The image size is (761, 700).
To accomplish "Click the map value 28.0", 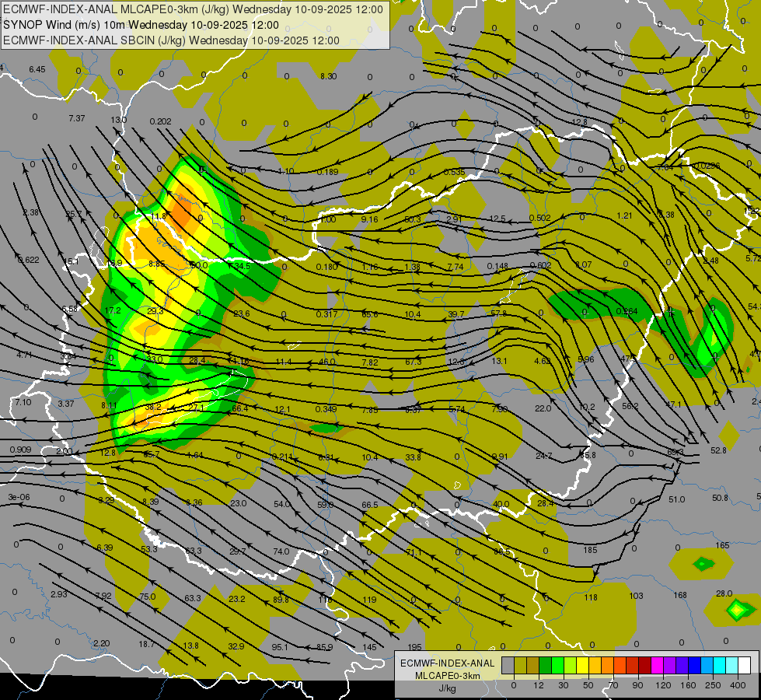I will tap(724, 593).
